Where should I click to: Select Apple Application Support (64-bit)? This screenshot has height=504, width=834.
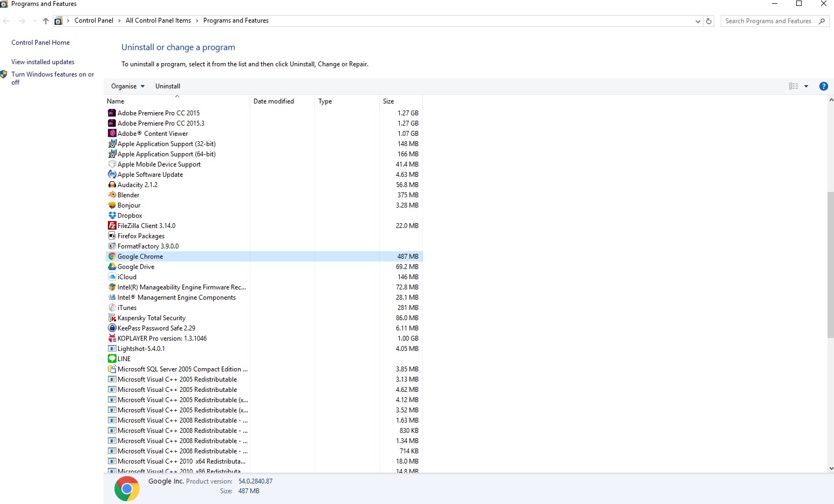[x=264, y=154]
